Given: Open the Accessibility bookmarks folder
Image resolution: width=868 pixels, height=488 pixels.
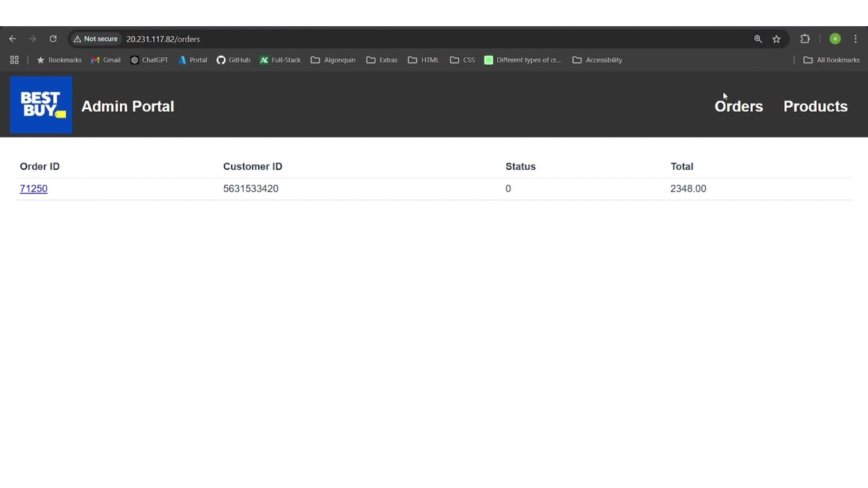Looking at the screenshot, I should [598, 60].
